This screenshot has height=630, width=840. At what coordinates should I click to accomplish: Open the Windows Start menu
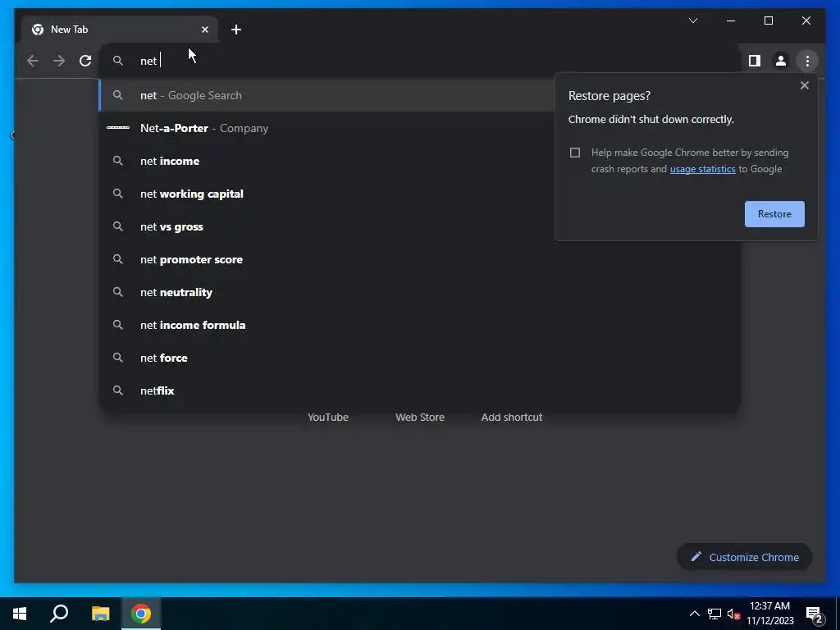coord(20,614)
